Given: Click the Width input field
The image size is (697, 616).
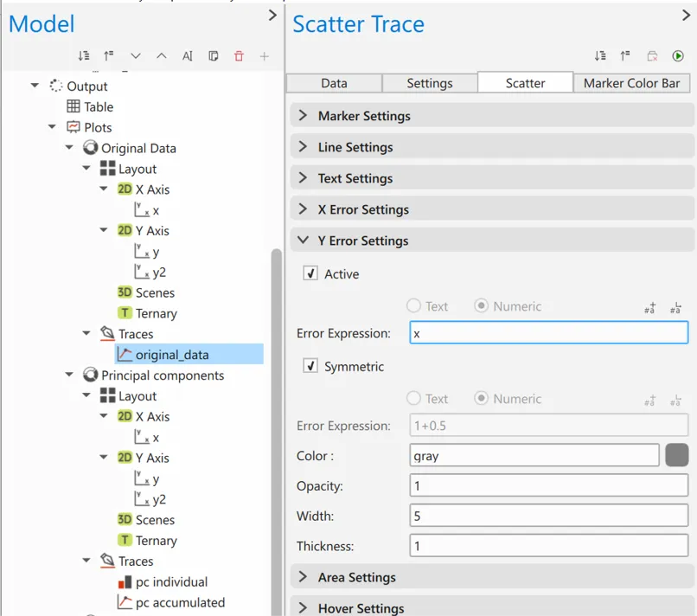Looking at the screenshot, I should (549, 516).
